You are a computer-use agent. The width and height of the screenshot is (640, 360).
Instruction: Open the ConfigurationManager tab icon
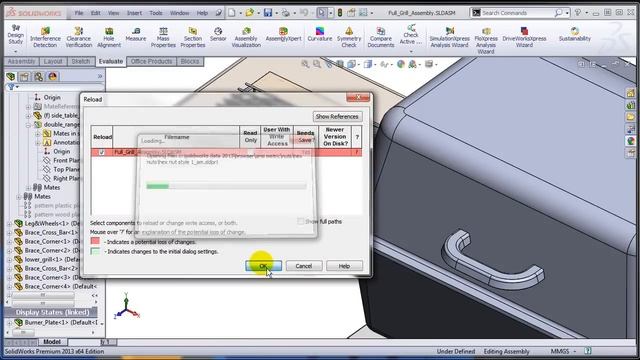pyautogui.click(x=39, y=76)
